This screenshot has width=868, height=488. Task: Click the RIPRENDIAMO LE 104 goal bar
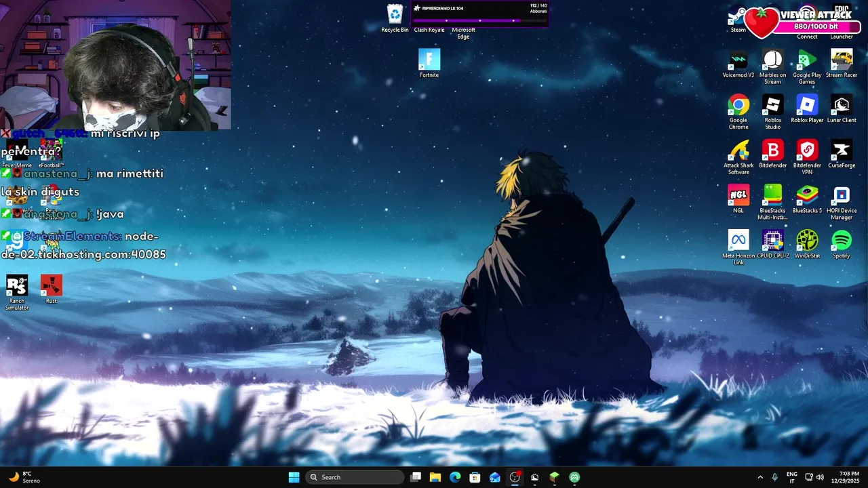479,14
